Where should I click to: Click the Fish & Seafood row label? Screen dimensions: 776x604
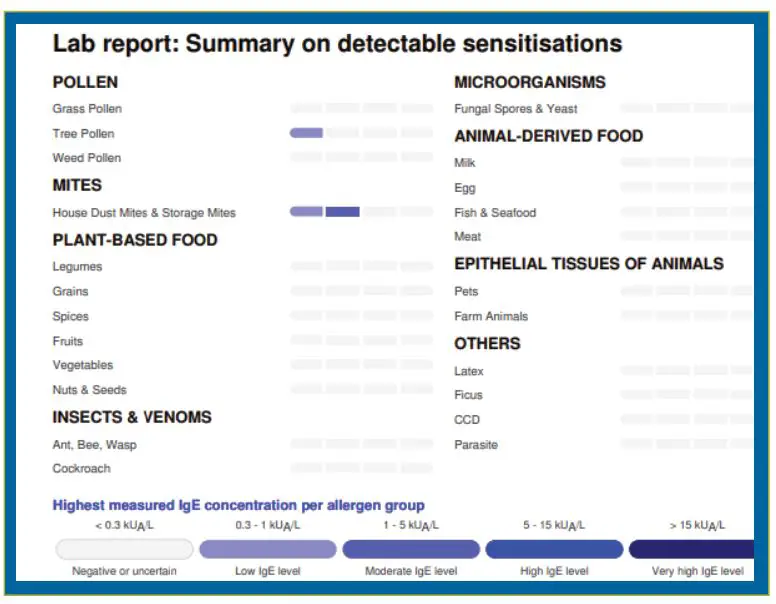click(495, 213)
